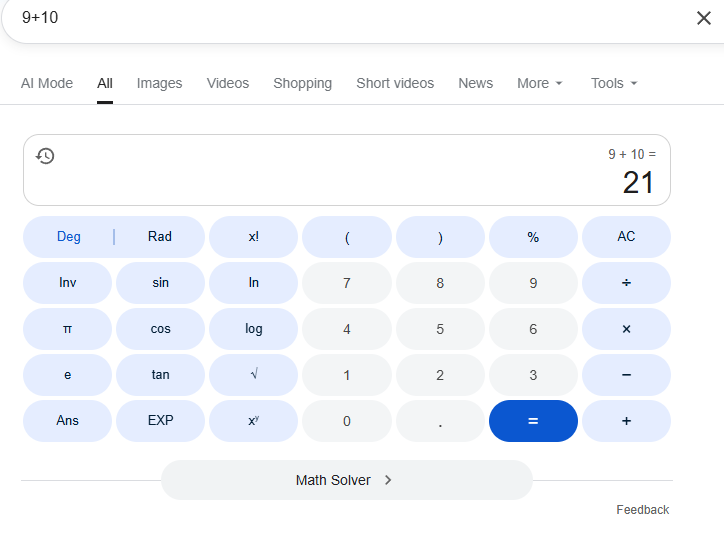Open the Tools dropdown
Screen dimensions: 724x549
614,83
